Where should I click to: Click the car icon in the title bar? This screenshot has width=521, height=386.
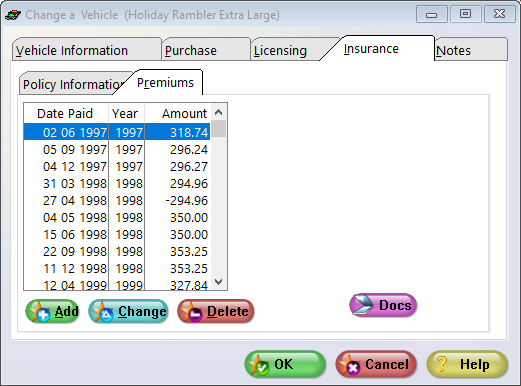click(x=13, y=15)
